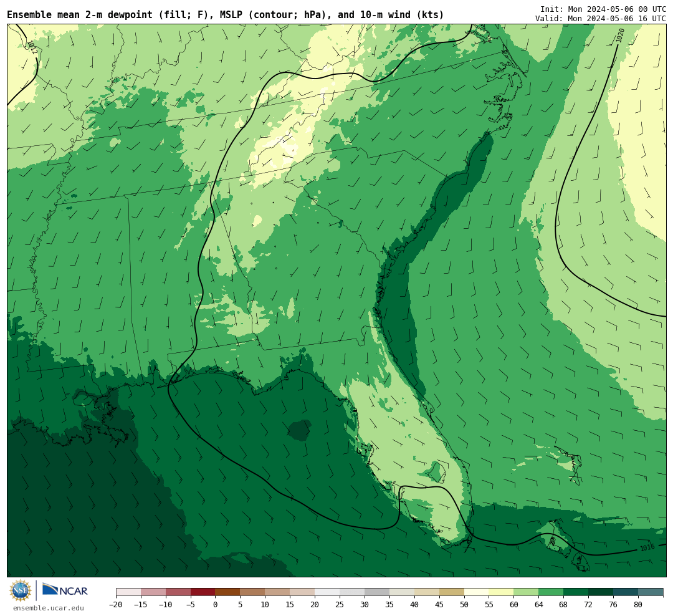Pick the yellow swatch between 55 and 60
The image size is (673, 616).
502,592
